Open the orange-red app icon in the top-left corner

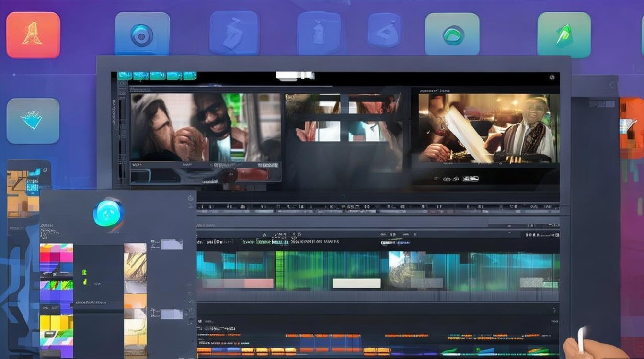(x=33, y=35)
